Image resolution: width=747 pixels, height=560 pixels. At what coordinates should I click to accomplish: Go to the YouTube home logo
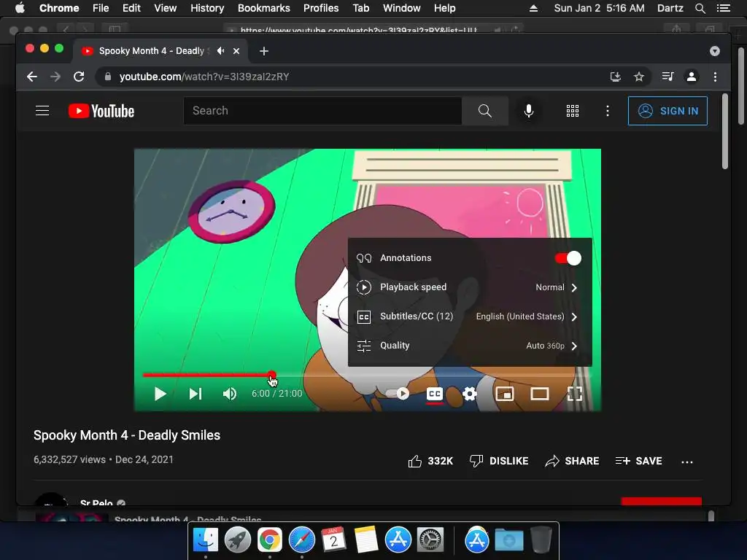(x=101, y=111)
